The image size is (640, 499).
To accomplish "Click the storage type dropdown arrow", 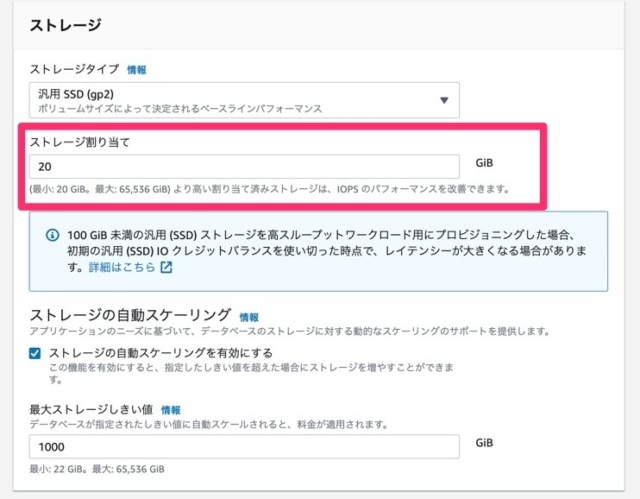I will [x=443, y=100].
